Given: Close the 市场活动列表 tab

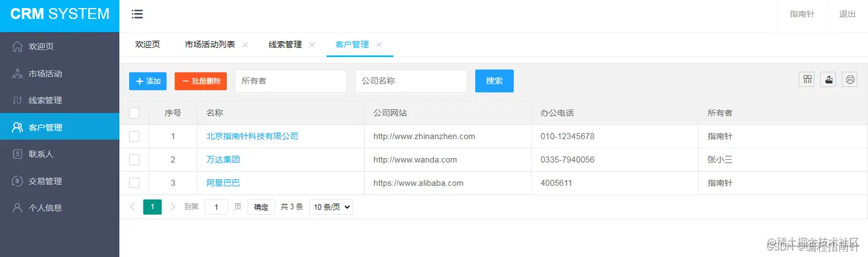Looking at the screenshot, I should [x=245, y=44].
